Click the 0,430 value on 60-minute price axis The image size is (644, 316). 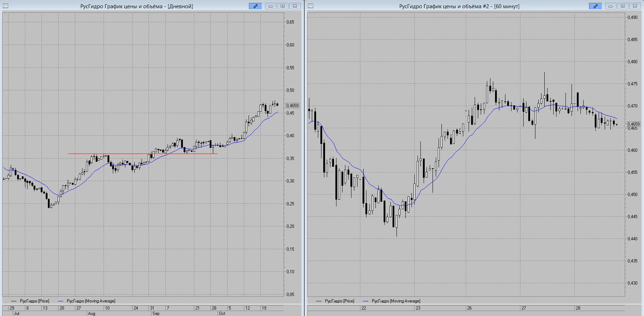click(633, 283)
